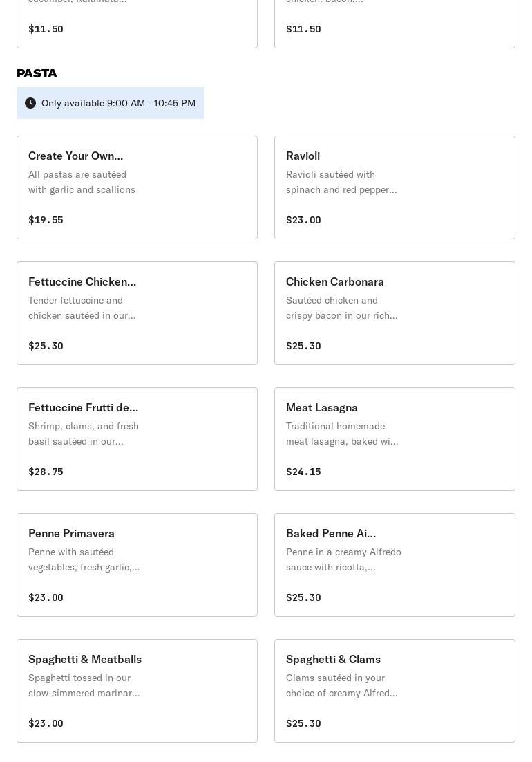Click the availability notice 9:00 AM - 10:45 PM

click(118, 103)
